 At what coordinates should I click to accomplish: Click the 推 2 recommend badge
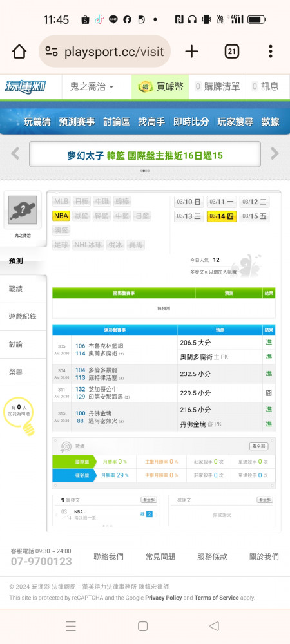tap(147, 514)
